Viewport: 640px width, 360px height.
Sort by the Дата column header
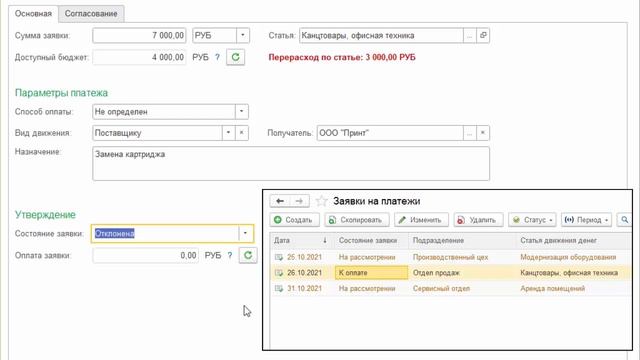coord(301,240)
